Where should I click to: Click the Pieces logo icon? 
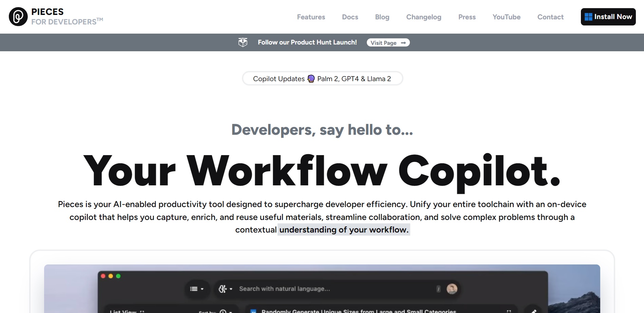pyautogui.click(x=18, y=17)
